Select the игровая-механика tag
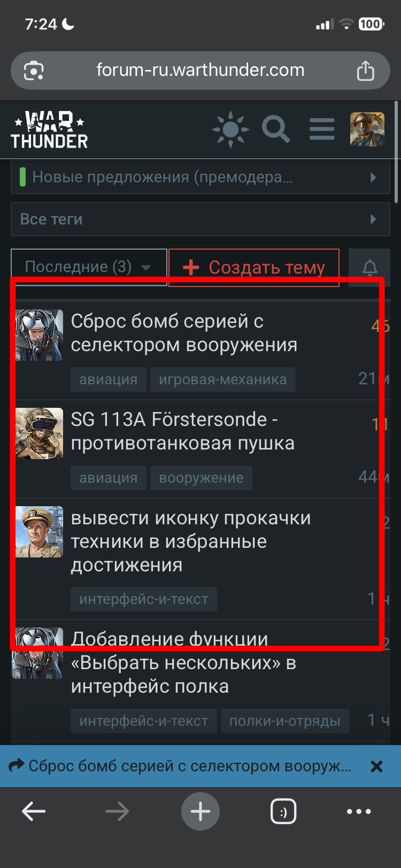The image size is (401, 868). tap(223, 379)
